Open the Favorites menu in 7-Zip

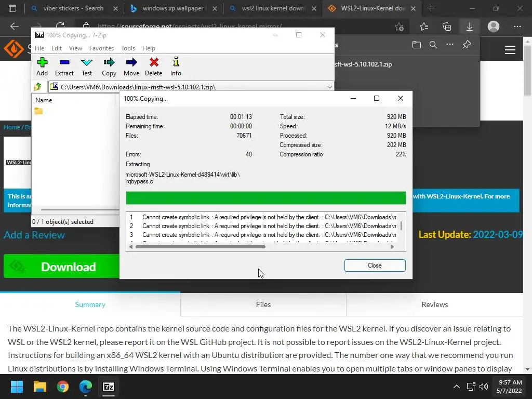101,48
